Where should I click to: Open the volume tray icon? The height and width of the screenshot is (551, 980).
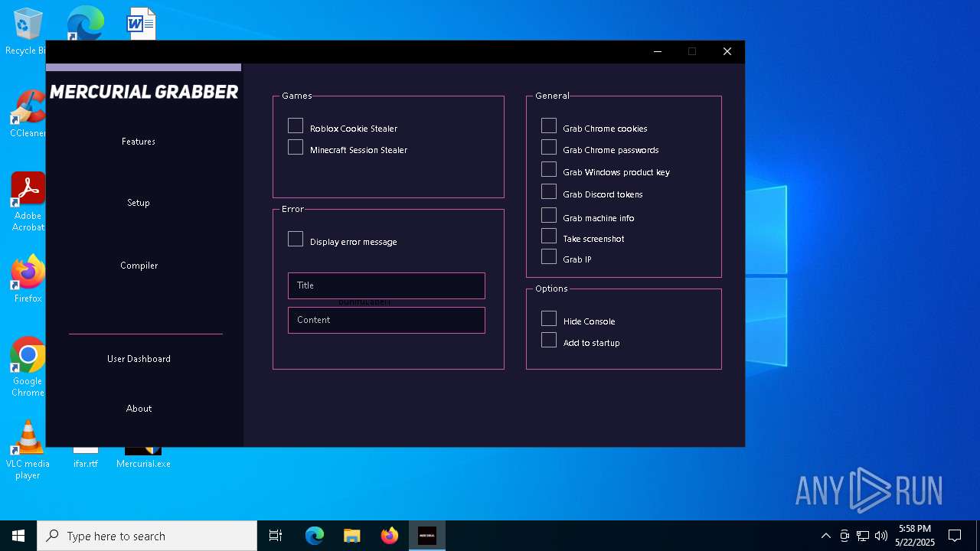click(x=881, y=536)
